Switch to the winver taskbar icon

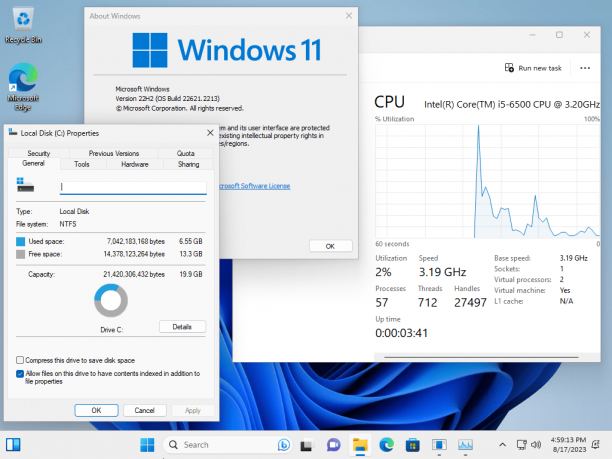pos(439,445)
